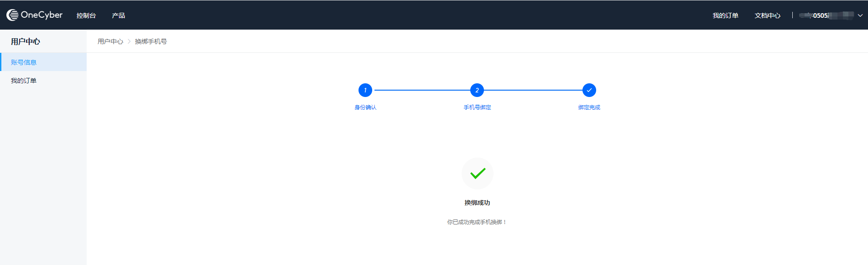Click the 身份确认 step label
The height and width of the screenshot is (265, 868).
pos(365,107)
